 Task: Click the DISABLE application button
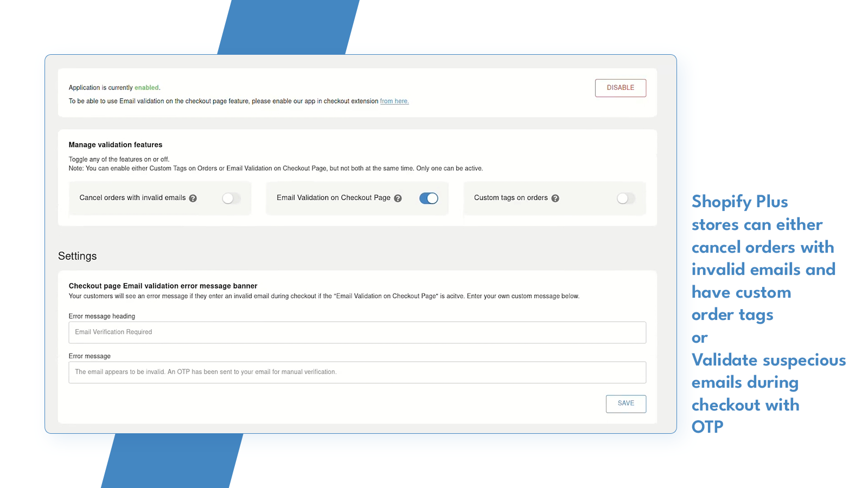point(620,88)
